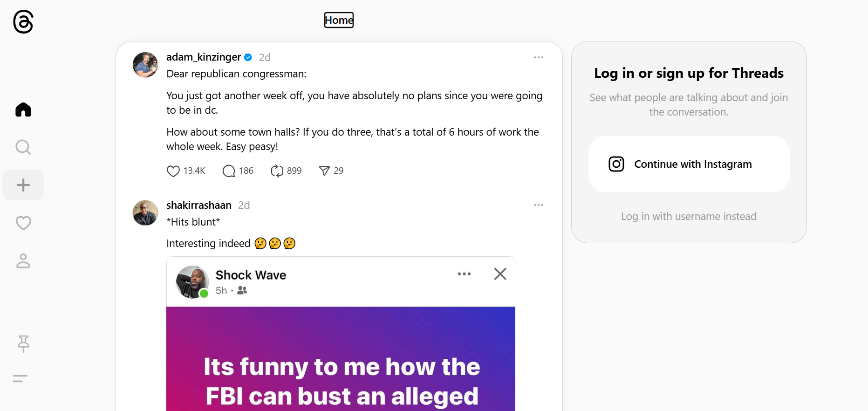Click the X in Shock Wave image
This screenshot has width=868, height=411.
click(x=500, y=274)
